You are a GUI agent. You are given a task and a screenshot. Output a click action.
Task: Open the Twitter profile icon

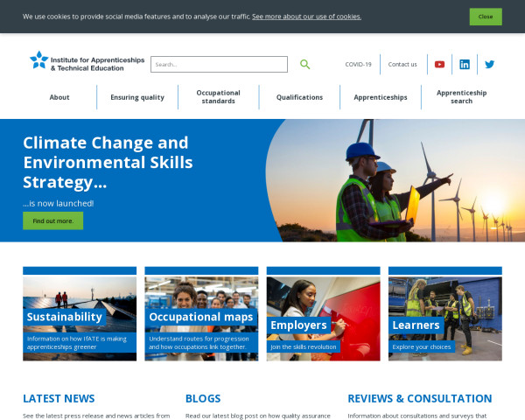[489, 64]
